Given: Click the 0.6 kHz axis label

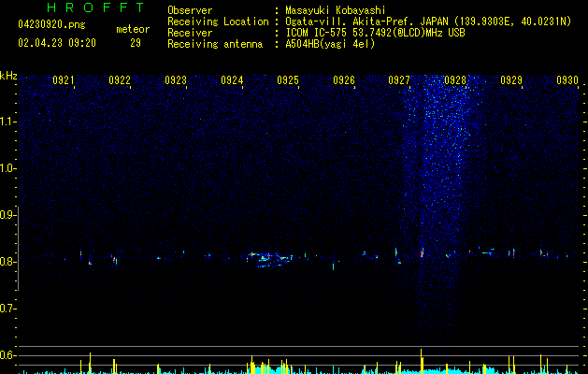Looking at the screenshot, I should tap(7, 355).
